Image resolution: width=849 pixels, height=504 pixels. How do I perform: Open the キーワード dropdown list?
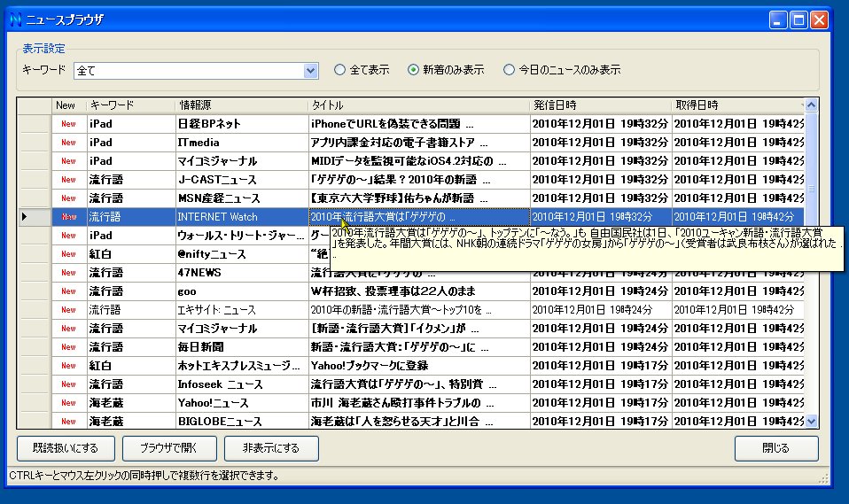click(311, 70)
